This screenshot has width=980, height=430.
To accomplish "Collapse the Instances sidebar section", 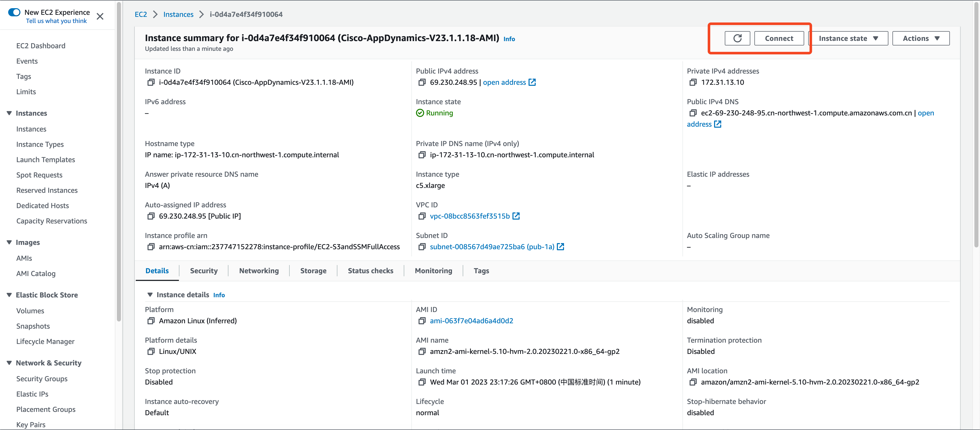I will [9, 113].
